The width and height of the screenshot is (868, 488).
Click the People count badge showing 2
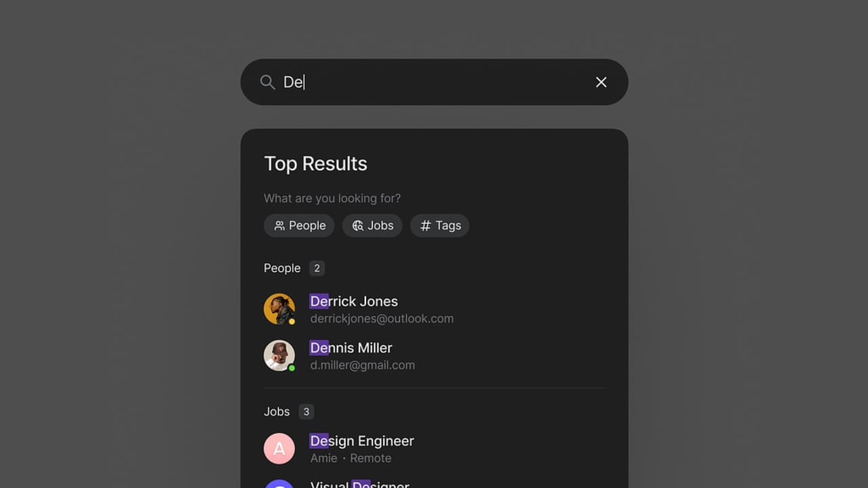[x=317, y=268]
